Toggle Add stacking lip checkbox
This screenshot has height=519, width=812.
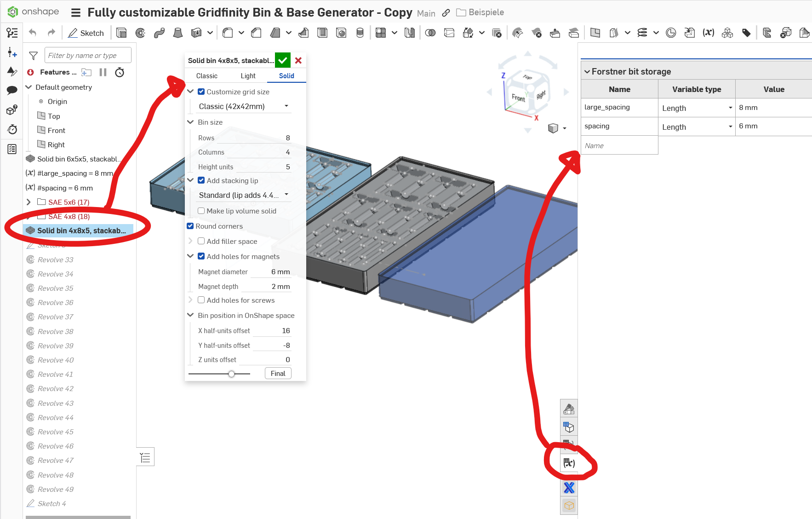click(x=201, y=180)
